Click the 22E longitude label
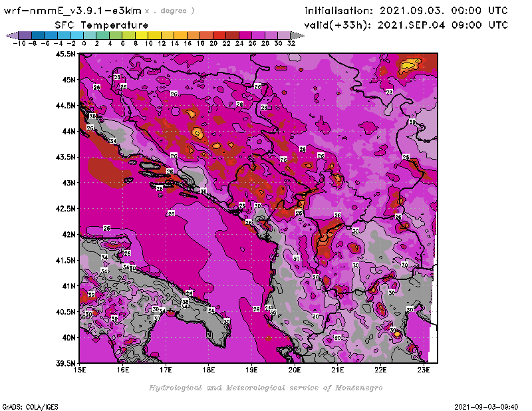Viewport: 532px width, 411px height. coord(380,370)
